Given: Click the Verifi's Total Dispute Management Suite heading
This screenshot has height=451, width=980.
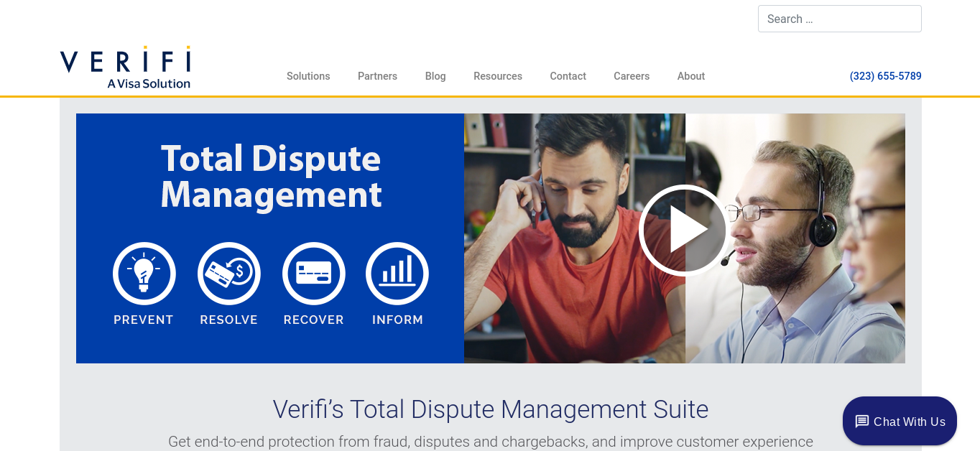Looking at the screenshot, I should pos(491,409).
